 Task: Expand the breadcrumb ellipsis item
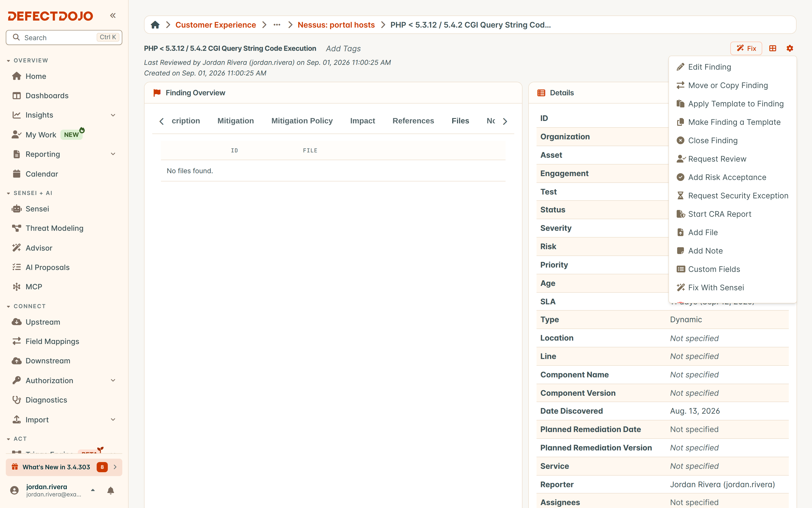tap(277, 25)
